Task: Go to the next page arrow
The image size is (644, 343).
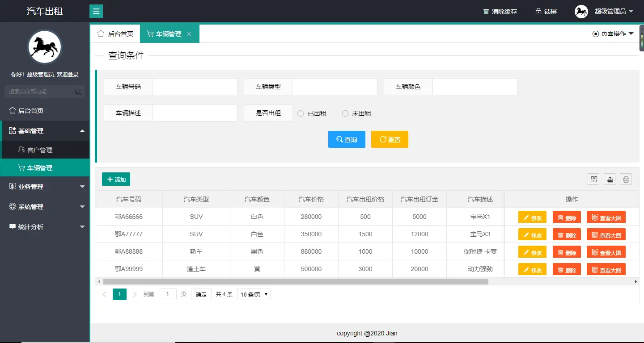Action: coord(135,294)
